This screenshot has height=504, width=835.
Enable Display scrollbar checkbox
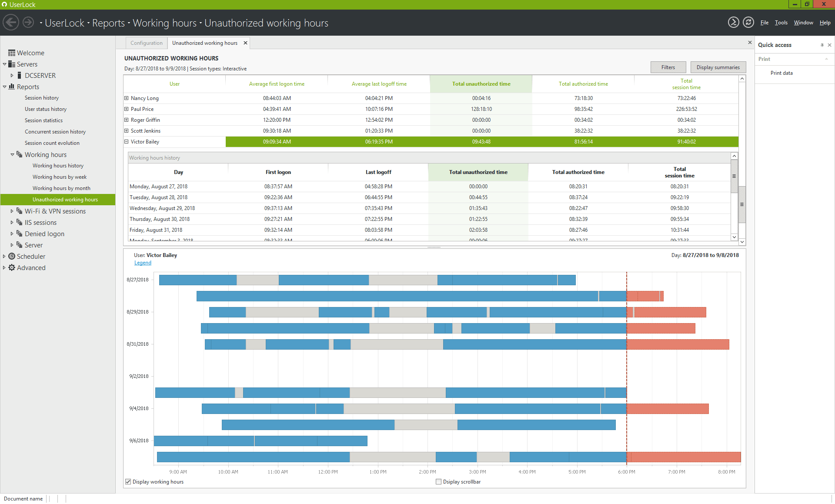tap(438, 482)
